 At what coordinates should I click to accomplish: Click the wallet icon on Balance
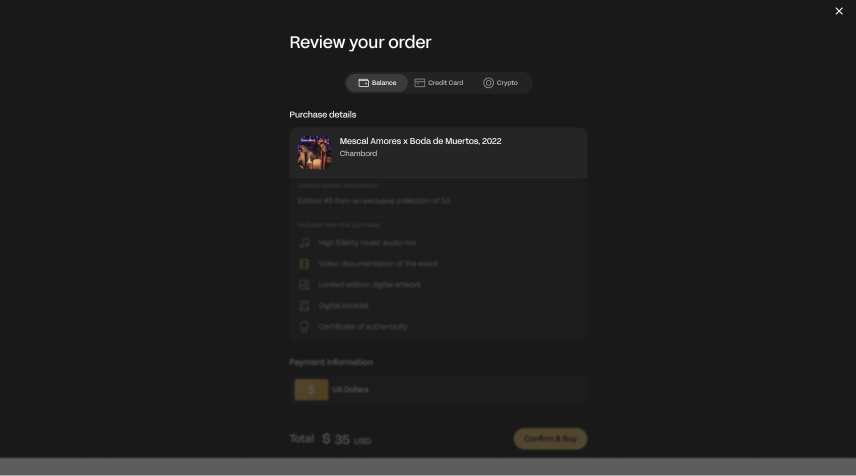tap(364, 83)
